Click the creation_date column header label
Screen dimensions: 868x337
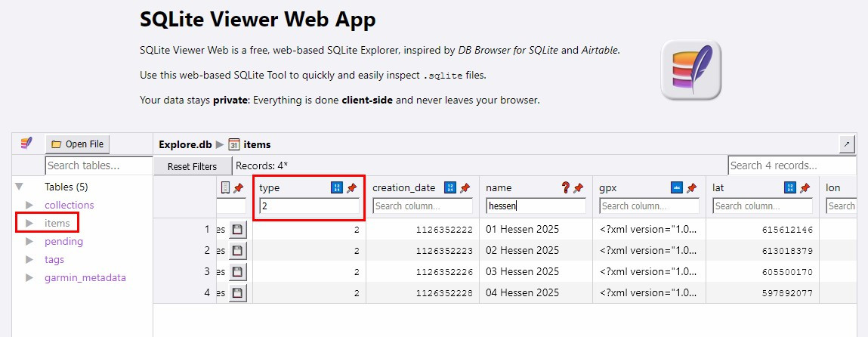point(404,188)
